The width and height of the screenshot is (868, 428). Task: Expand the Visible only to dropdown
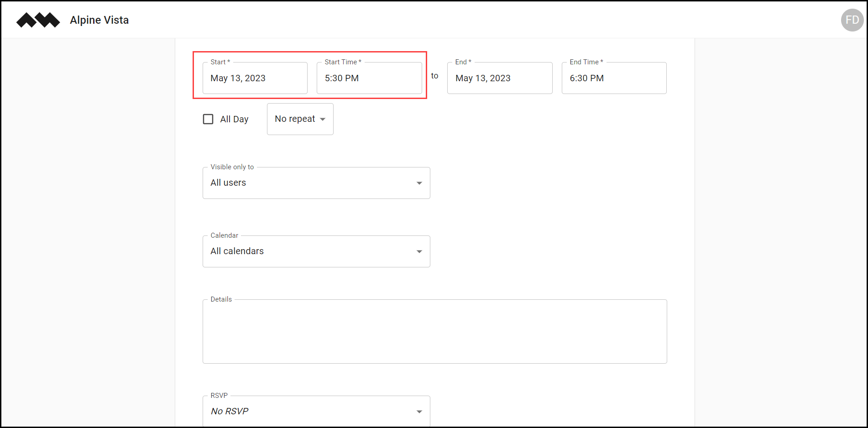316,183
